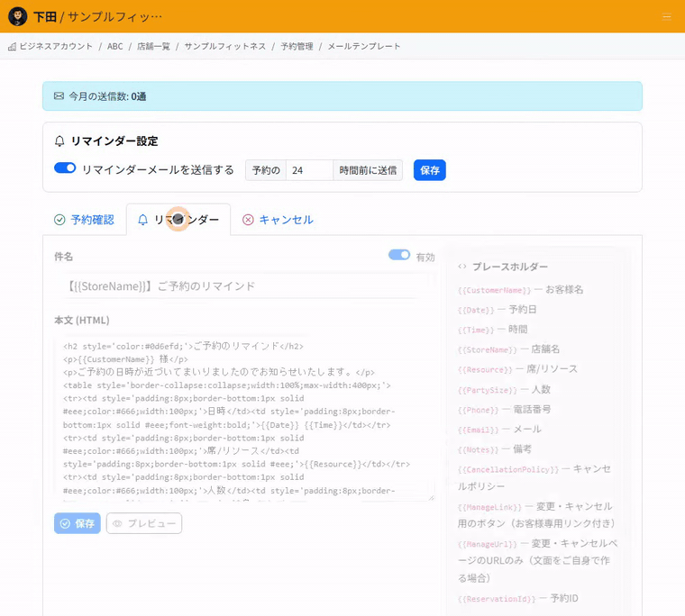The width and height of the screenshot is (685, 616).
Task: Click the user avatar icon in header
Action: (17, 16)
